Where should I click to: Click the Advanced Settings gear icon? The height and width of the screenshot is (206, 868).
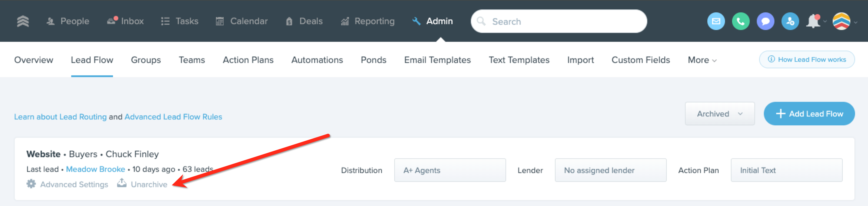tap(31, 184)
